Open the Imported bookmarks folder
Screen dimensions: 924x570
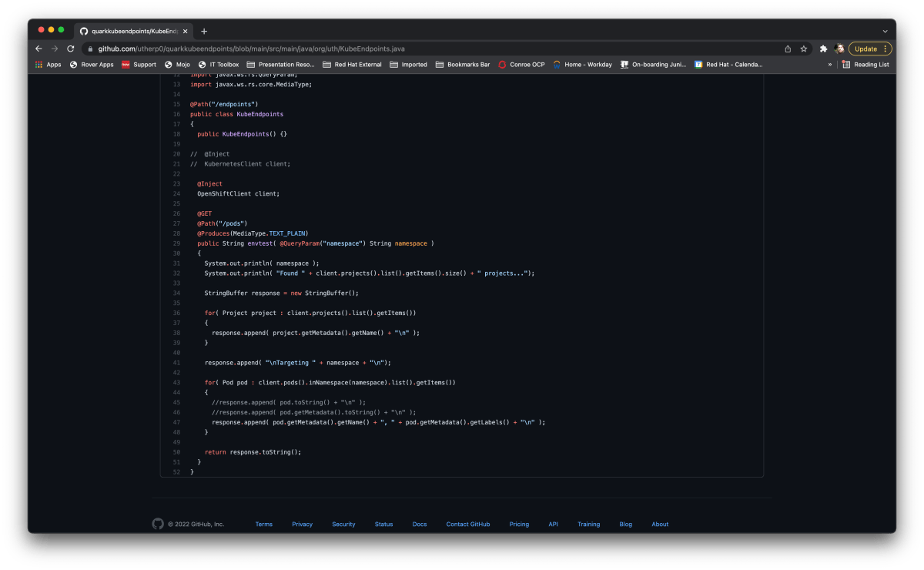click(x=408, y=65)
